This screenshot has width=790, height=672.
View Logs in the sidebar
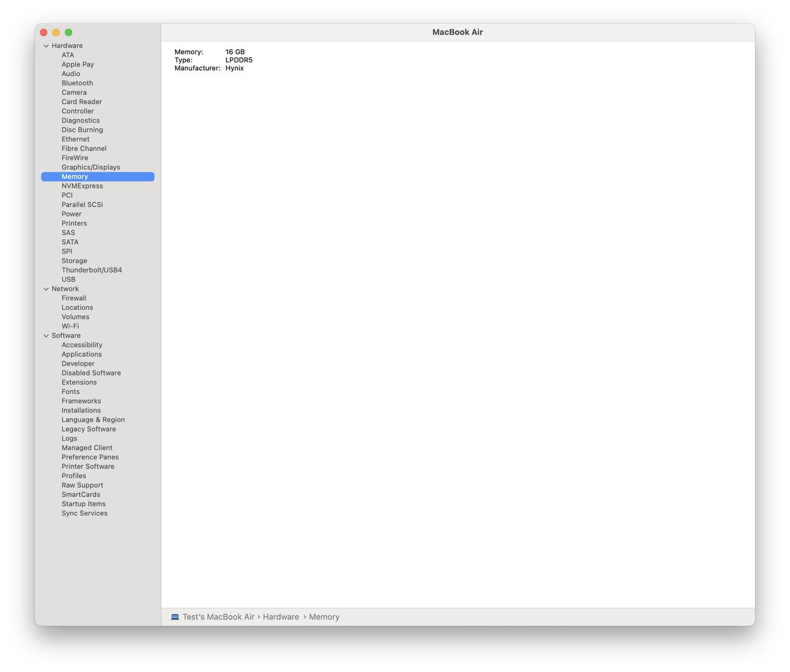[x=69, y=438]
